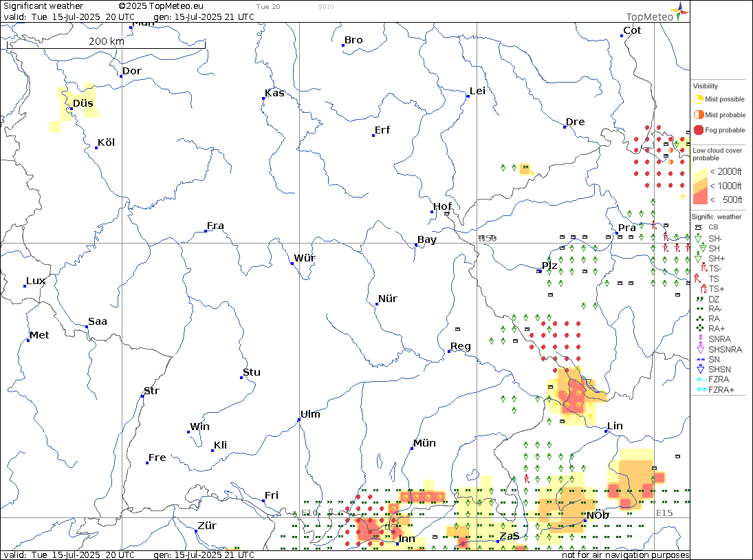Click the TS+ heavy thunderstorm legend symbol
Viewport: 753px width, 560px height.
pyautogui.click(x=704, y=288)
